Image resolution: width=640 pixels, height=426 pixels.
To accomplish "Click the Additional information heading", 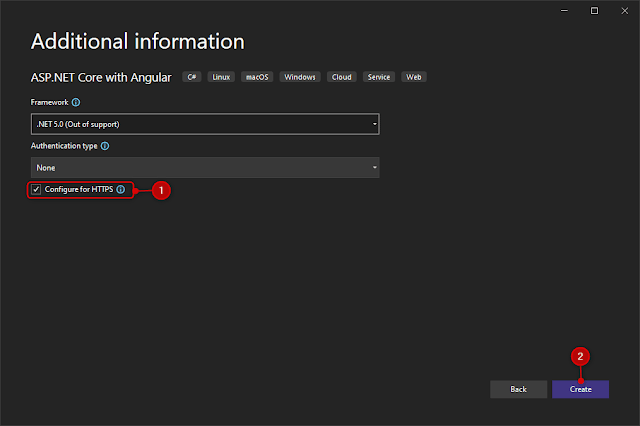I will (x=138, y=42).
